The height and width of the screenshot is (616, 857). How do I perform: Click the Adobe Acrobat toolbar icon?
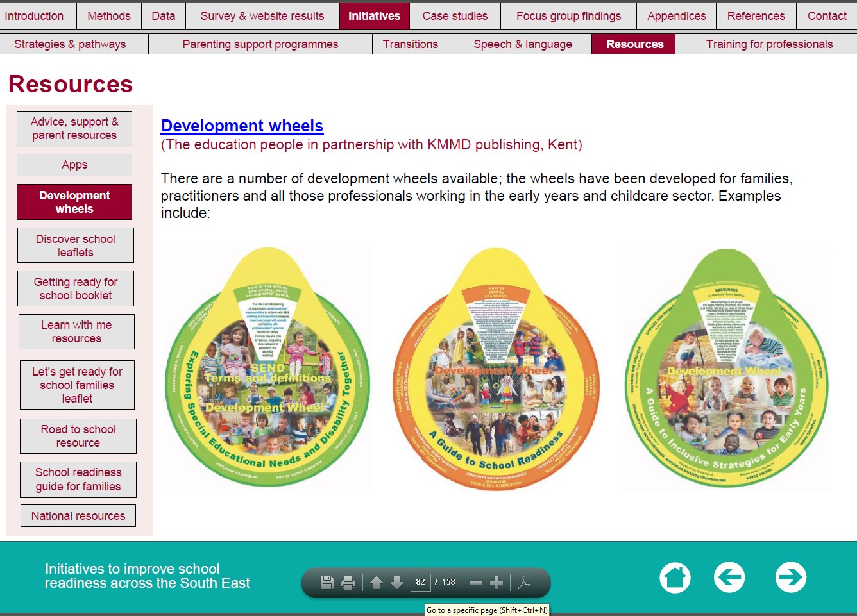(x=524, y=582)
